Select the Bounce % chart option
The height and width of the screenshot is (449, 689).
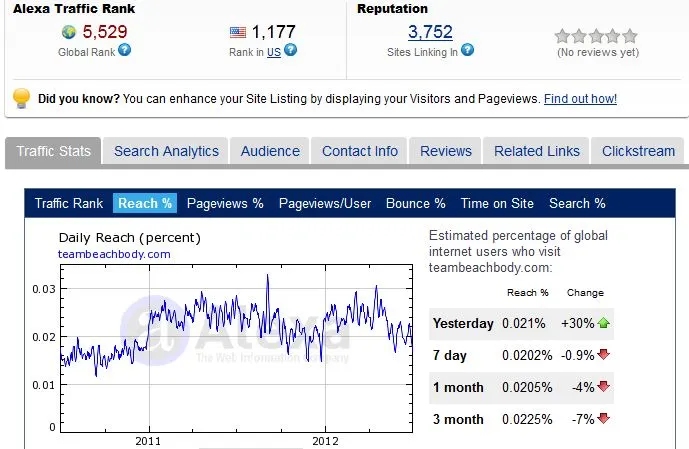tap(416, 203)
